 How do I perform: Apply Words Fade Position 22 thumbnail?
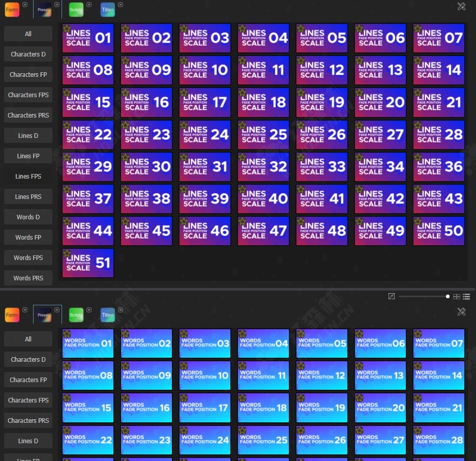[x=88, y=440]
